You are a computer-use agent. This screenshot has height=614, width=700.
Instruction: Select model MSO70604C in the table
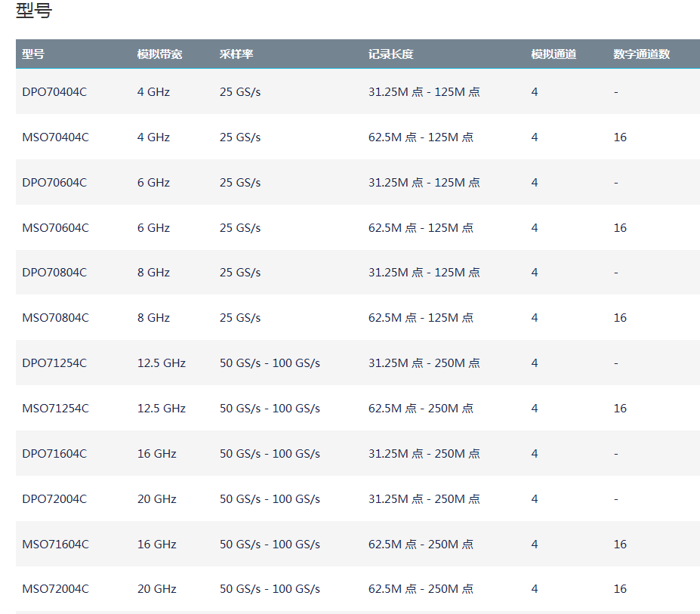point(55,228)
